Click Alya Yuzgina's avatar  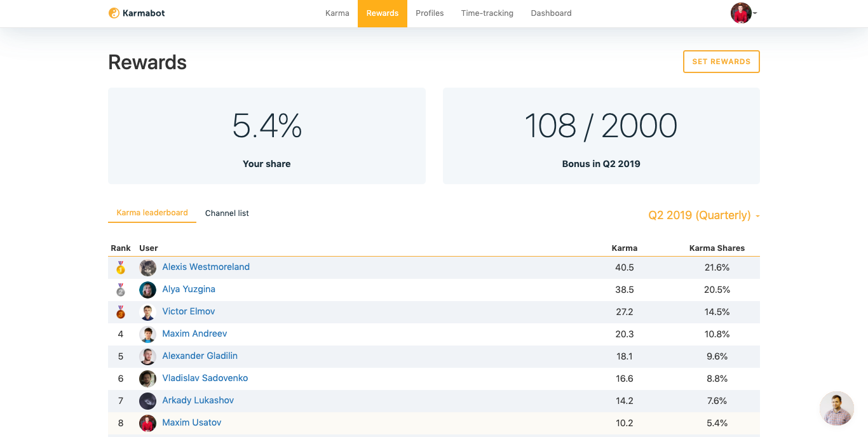coord(147,290)
